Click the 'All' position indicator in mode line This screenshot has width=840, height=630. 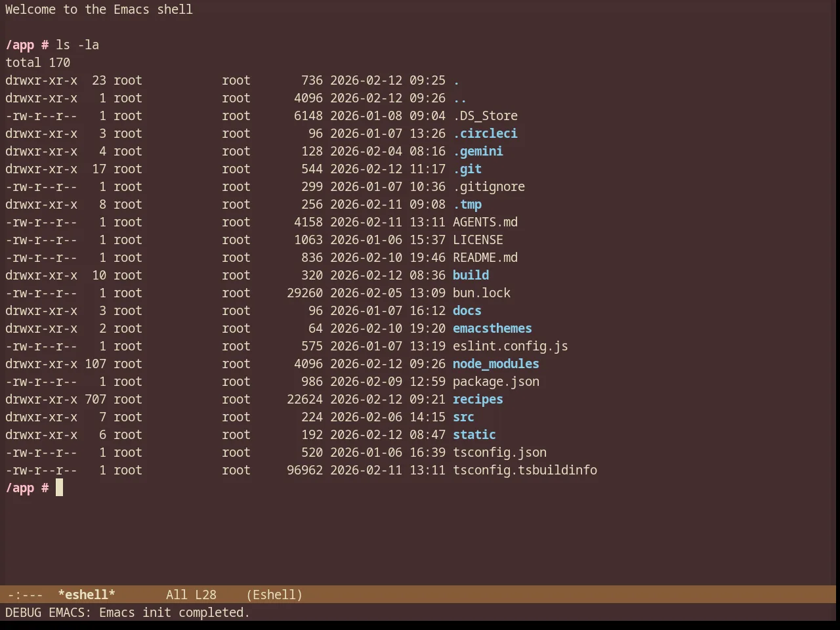(177, 595)
